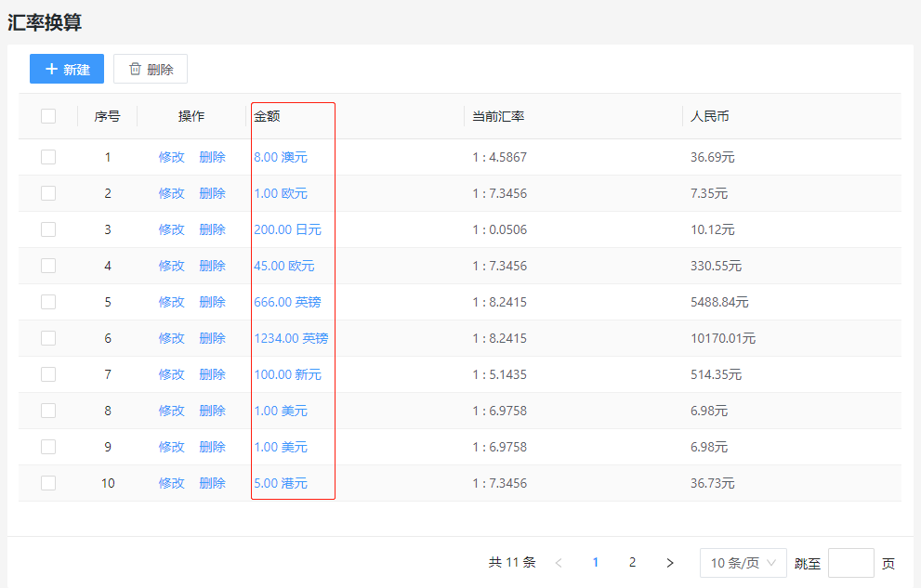Click the 跳至 page number input field
This screenshot has width=921, height=588.
point(850,563)
